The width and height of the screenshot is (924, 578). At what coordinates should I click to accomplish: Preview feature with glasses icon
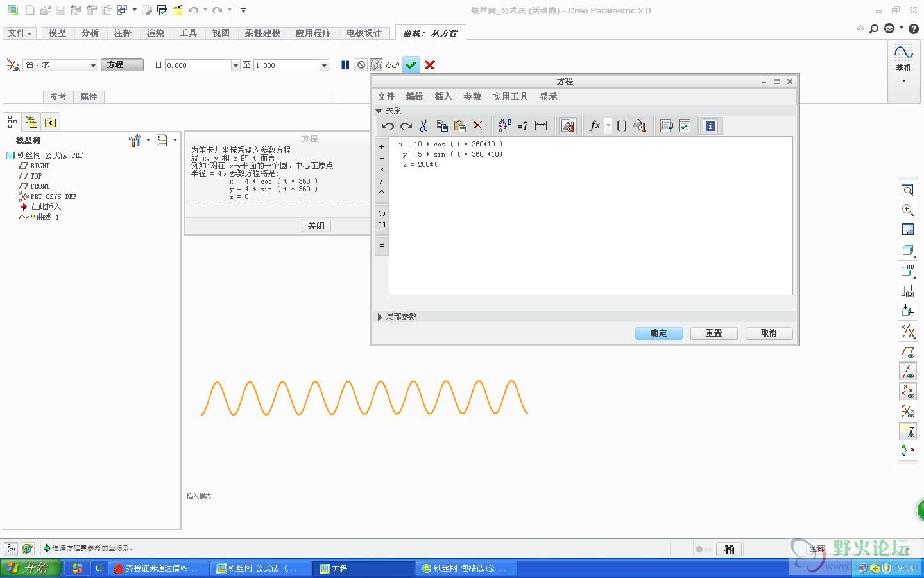[392, 65]
